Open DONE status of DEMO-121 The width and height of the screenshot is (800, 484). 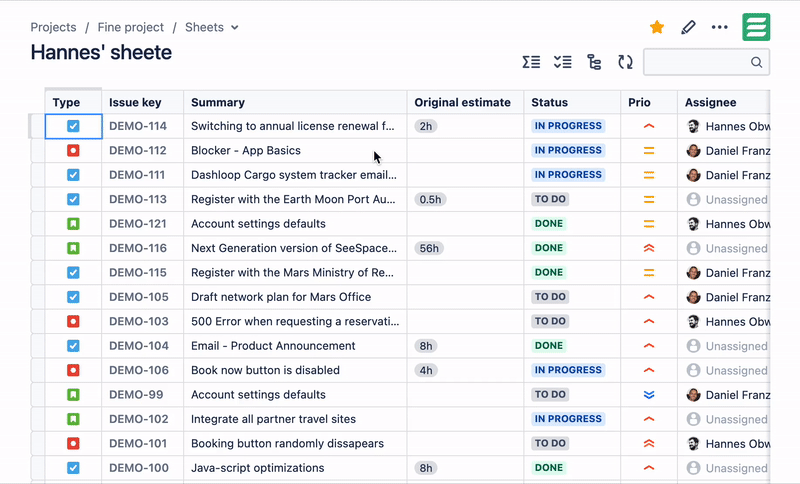[548, 224]
